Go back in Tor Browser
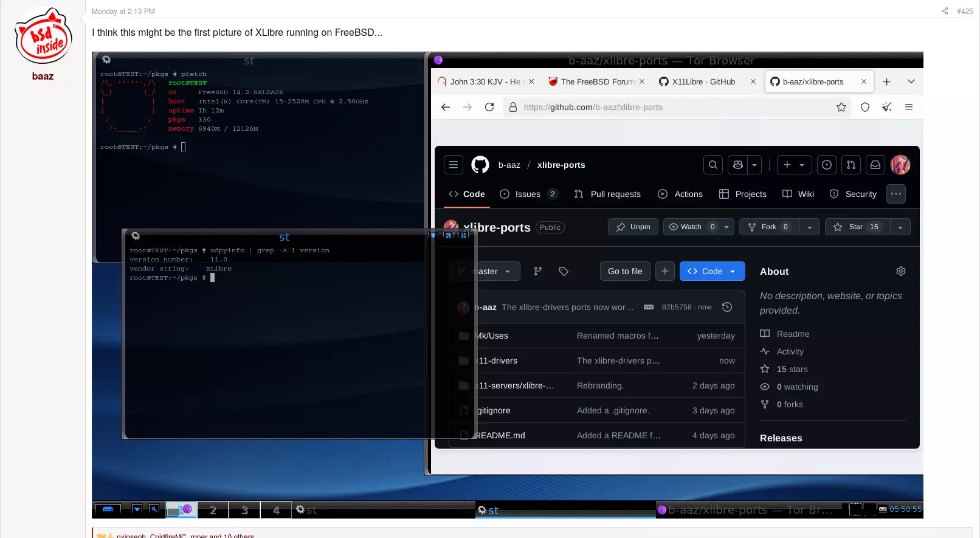Image resolution: width=980 pixels, height=538 pixels. (446, 107)
